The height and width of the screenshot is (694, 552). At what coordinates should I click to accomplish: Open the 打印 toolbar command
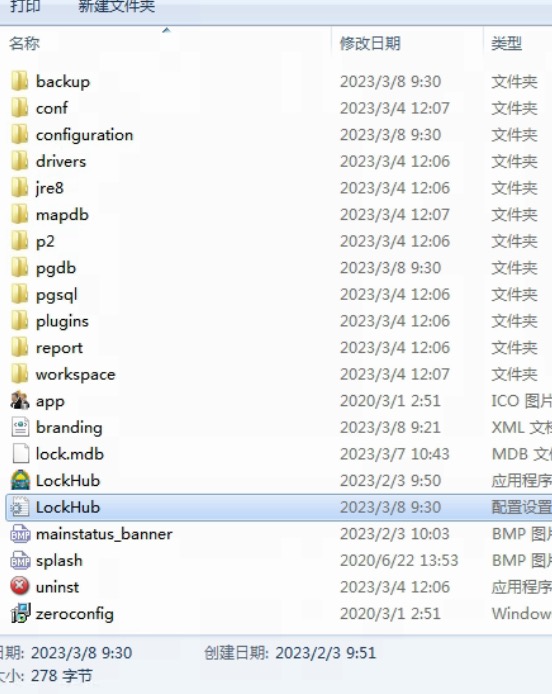(x=25, y=6)
